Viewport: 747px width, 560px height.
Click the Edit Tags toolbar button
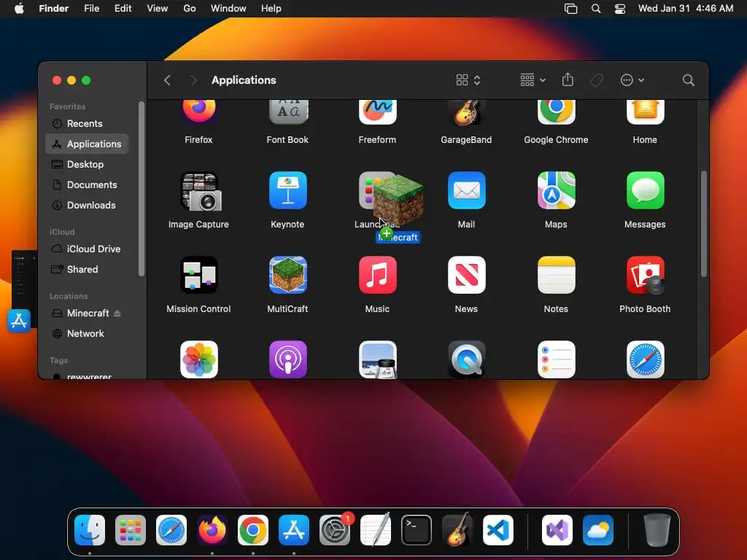596,80
